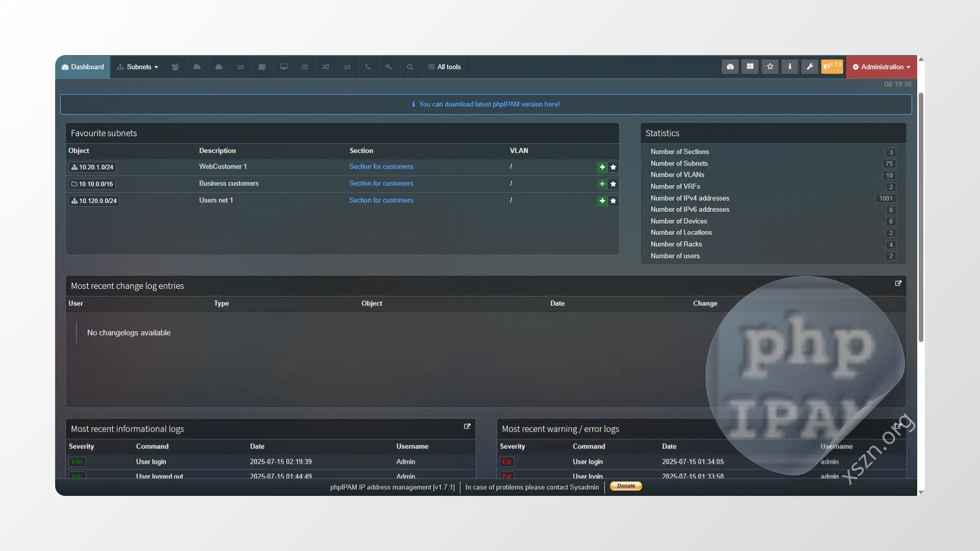The width and height of the screenshot is (980, 551).
Task: Click the shuffle arrows icon in the navbar
Action: (326, 67)
